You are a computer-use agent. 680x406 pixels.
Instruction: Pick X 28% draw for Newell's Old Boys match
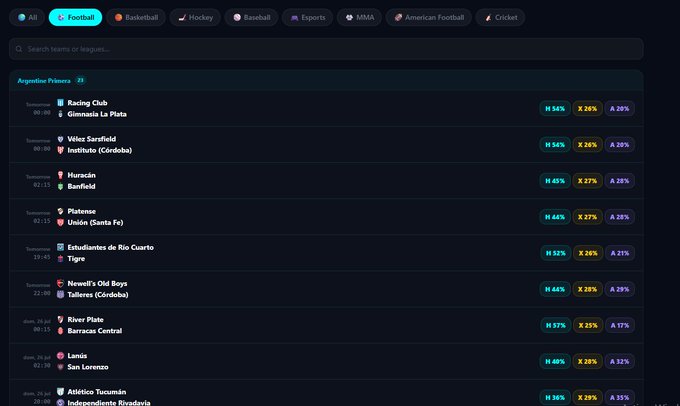coord(588,289)
